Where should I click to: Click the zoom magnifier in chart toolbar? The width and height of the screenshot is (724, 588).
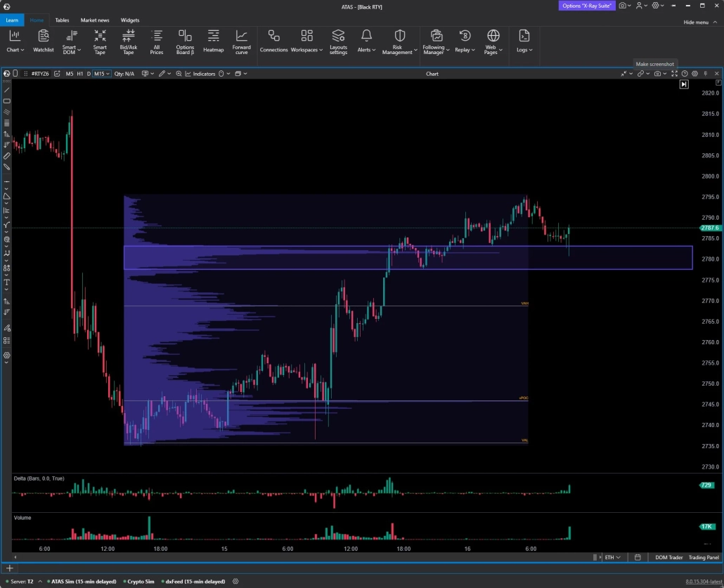(179, 74)
